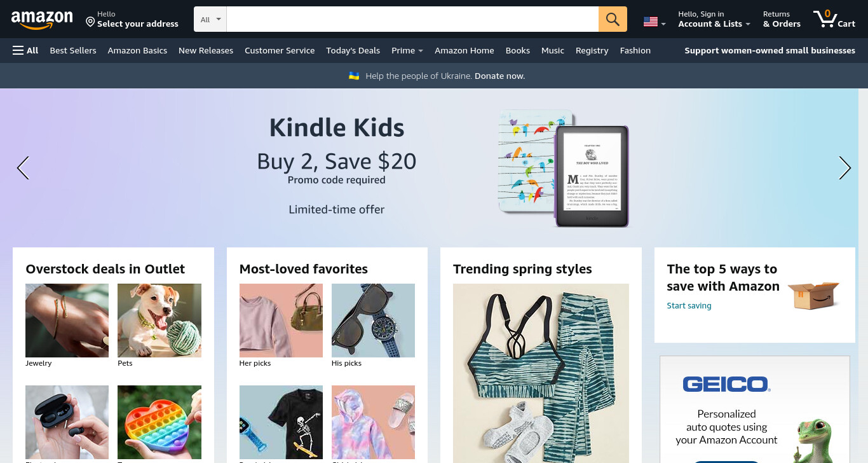Expand the All search category dropdown
Screen dimensions: 868x463
(211, 19)
